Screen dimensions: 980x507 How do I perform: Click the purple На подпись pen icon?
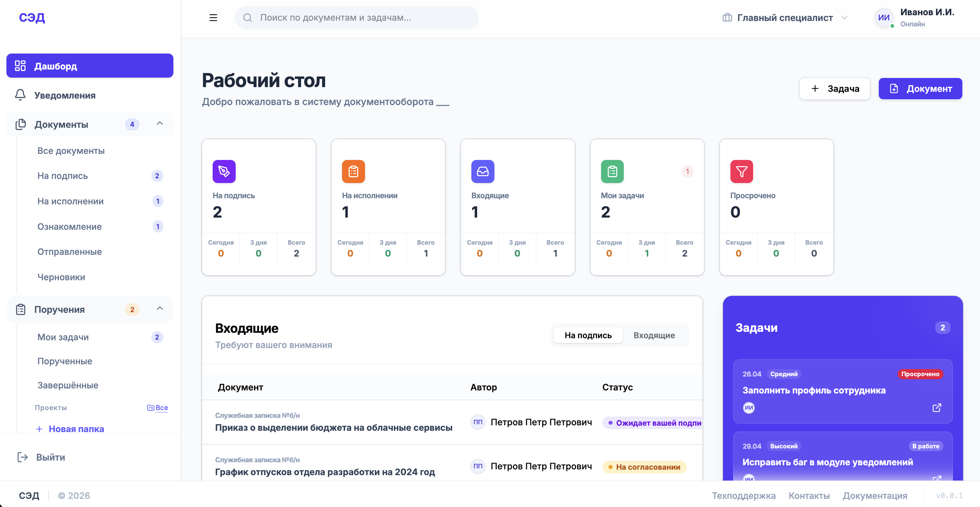[x=224, y=171]
